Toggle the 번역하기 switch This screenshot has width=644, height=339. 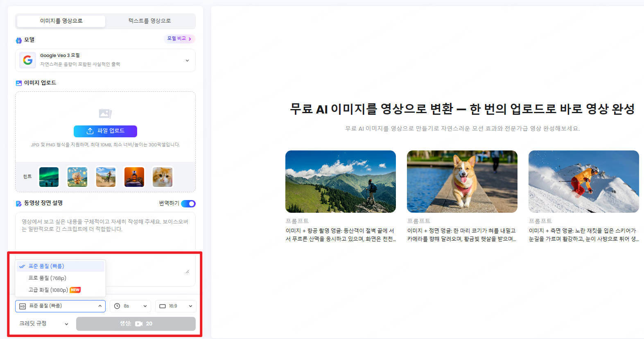188,204
